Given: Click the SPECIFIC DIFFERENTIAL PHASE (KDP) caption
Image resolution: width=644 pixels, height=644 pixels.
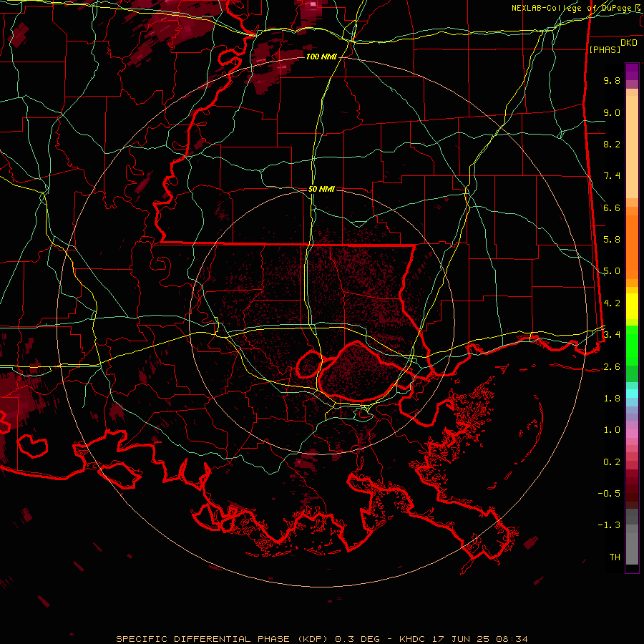Looking at the screenshot, I should [x=224, y=639].
